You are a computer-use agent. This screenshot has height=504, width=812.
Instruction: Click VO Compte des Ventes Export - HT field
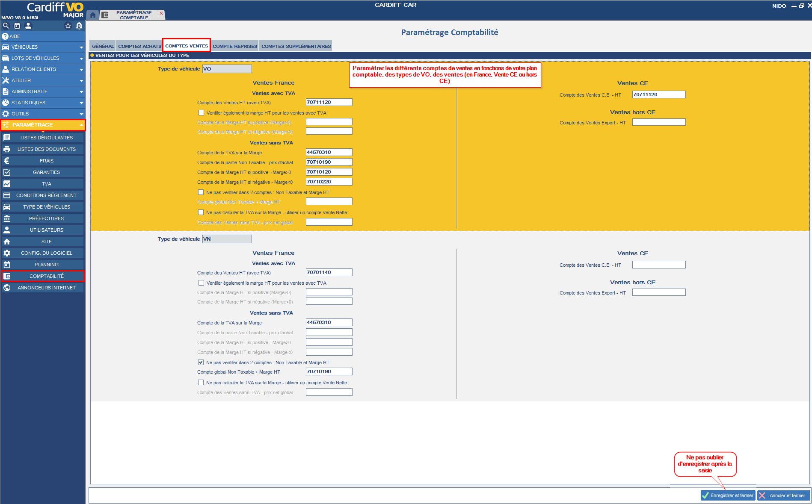(659, 122)
